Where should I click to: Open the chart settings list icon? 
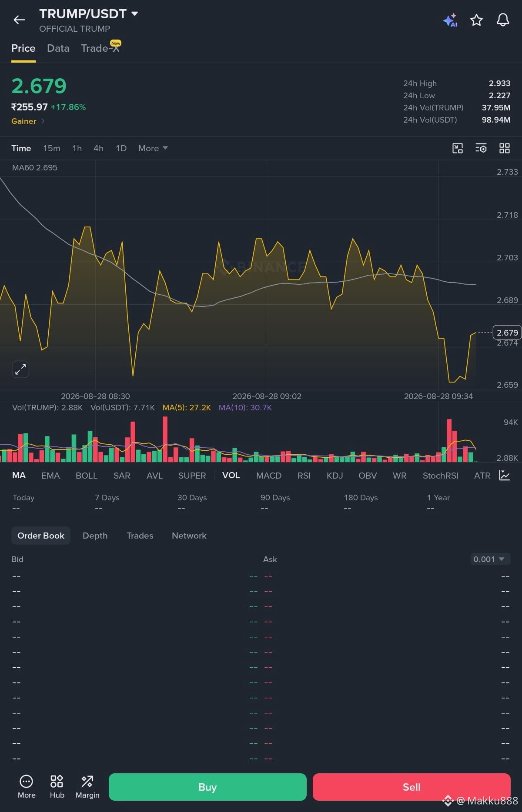(x=481, y=148)
